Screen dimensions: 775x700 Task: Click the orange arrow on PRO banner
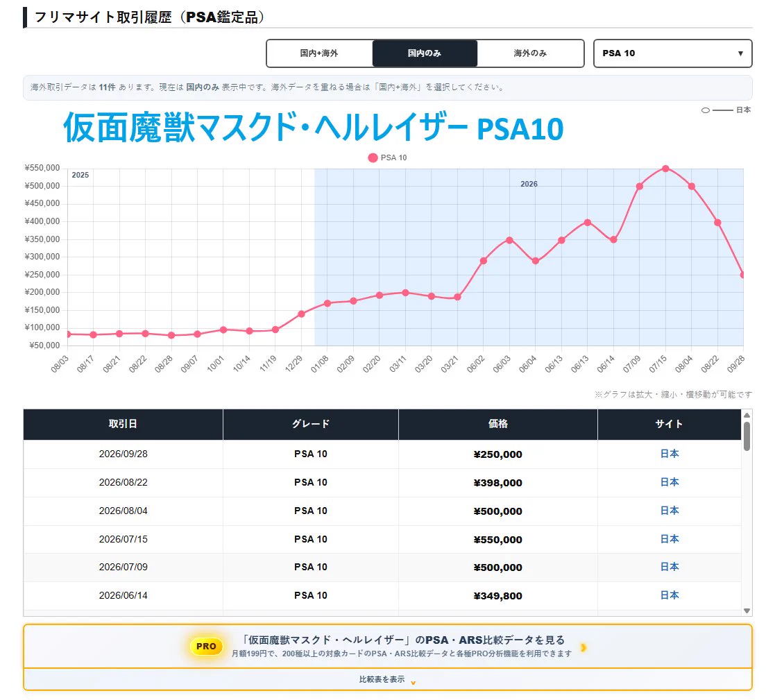click(x=584, y=647)
